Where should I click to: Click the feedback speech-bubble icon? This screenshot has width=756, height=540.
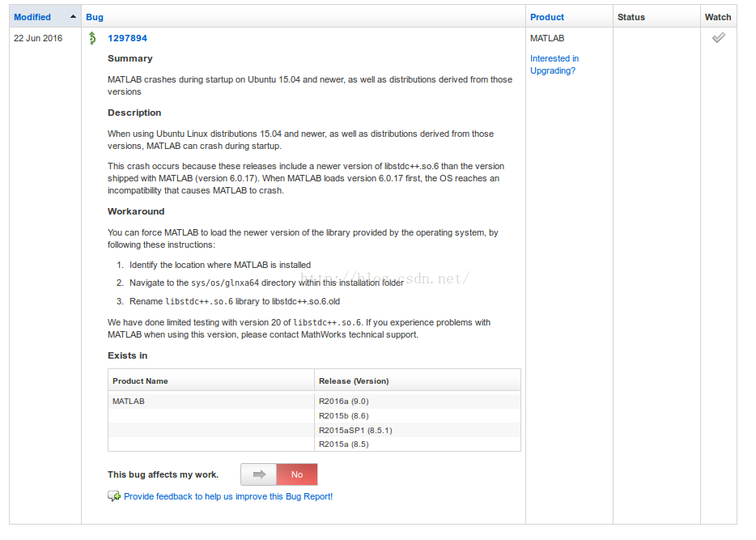tap(114, 496)
